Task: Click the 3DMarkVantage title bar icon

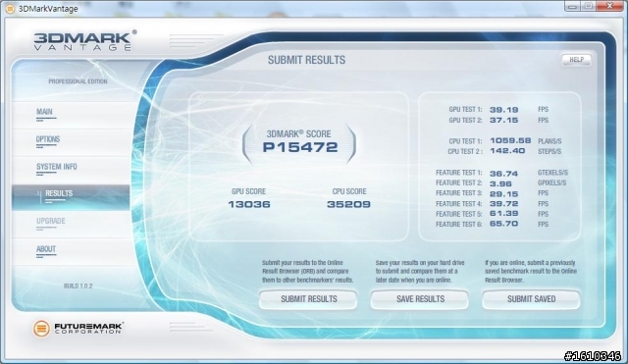Action: (10, 9)
